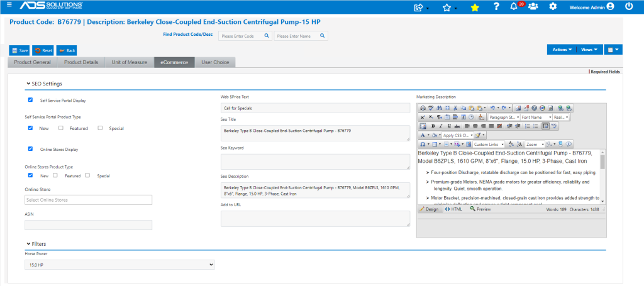Toggle Italic formatting in editor
The height and width of the screenshot is (286, 644).
(441, 126)
